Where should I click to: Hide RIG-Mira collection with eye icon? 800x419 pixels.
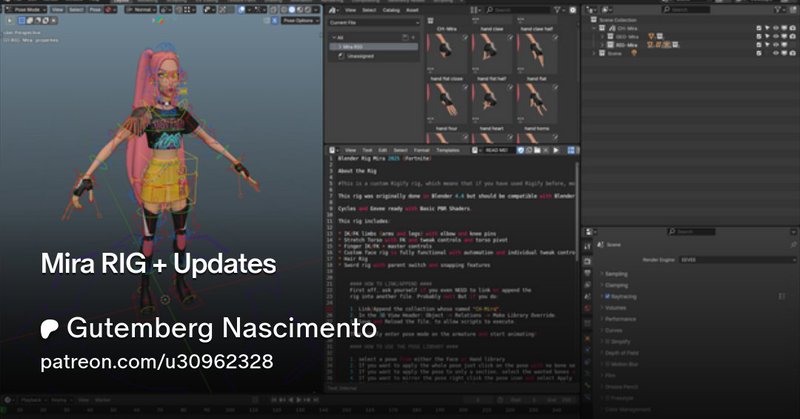[x=776, y=45]
